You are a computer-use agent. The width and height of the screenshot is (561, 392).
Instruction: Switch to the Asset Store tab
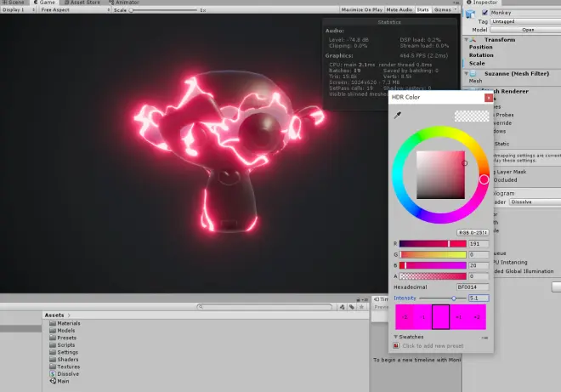[82, 3]
